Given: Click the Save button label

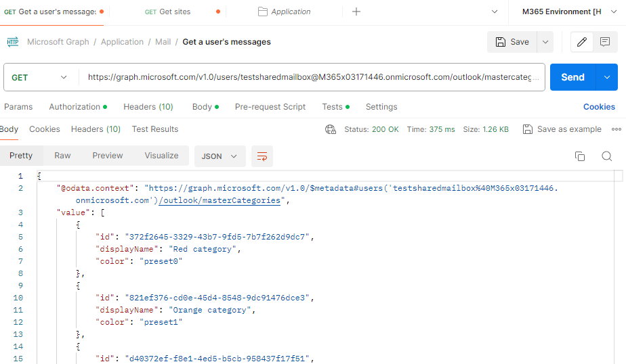Looking at the screenshot, I should pyautogui.click(x=520, y=42).
